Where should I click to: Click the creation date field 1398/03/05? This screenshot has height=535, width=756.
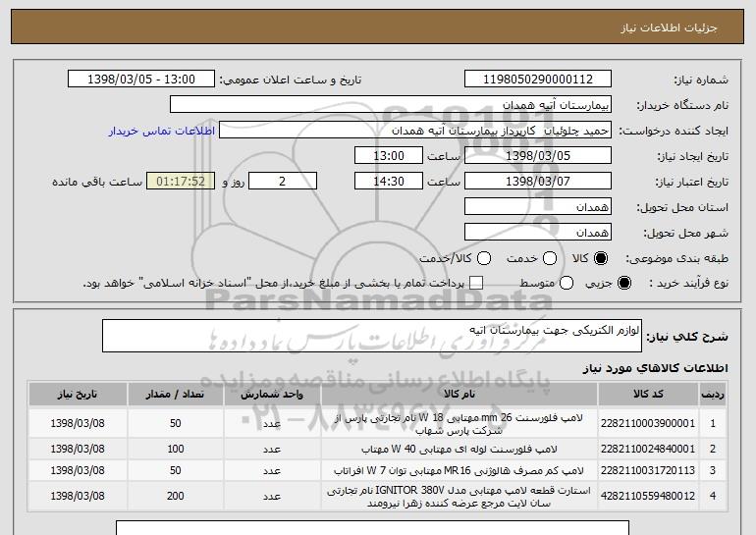pos(538,156)
